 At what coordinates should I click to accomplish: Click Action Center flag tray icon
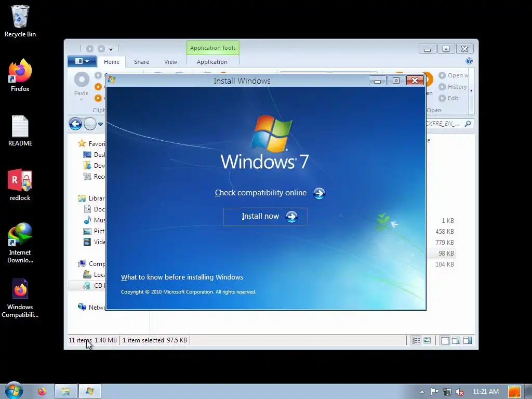(434, 392)
